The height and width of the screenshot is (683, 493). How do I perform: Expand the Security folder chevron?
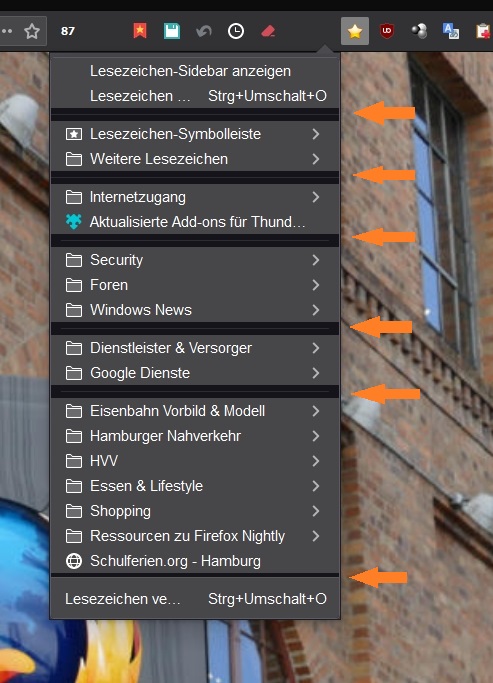(316, 260)
